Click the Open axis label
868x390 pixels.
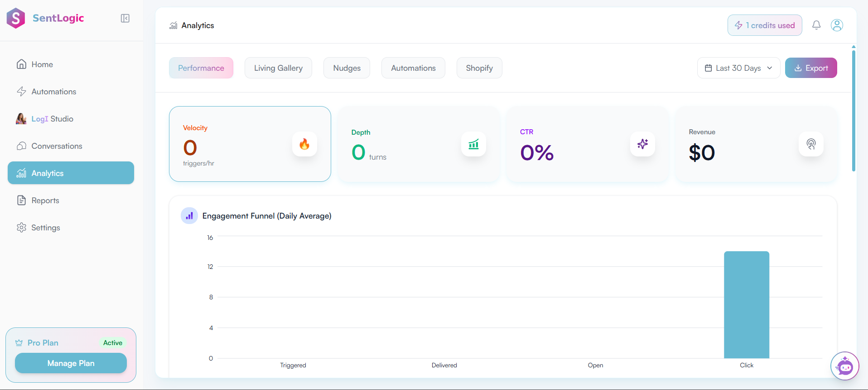click(x=595, y=365)
